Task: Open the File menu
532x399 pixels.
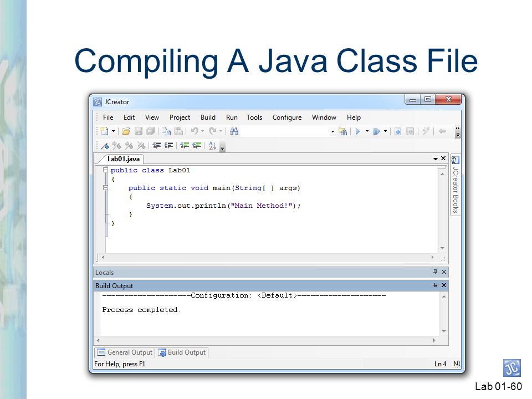Action: pos(108,117)
